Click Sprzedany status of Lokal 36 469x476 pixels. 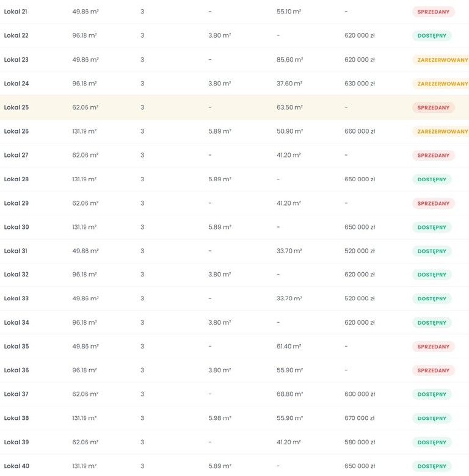433,370
